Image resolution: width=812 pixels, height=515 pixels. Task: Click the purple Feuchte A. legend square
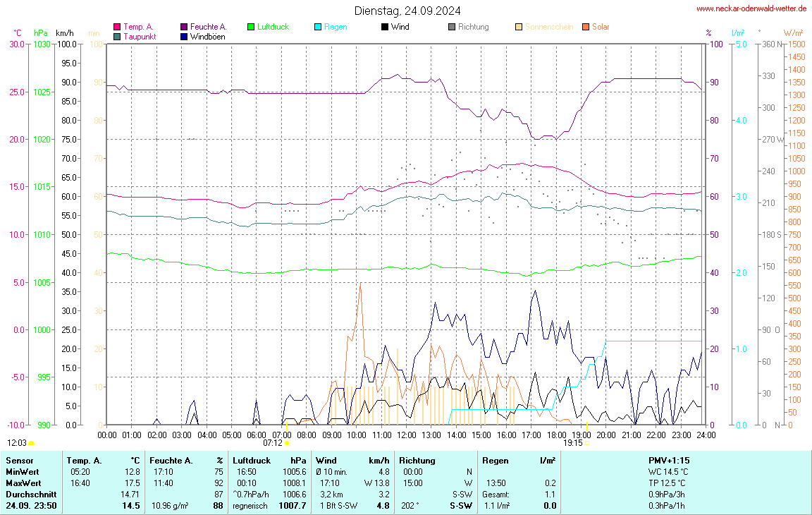pyautogui.click(x=184, y=27)
